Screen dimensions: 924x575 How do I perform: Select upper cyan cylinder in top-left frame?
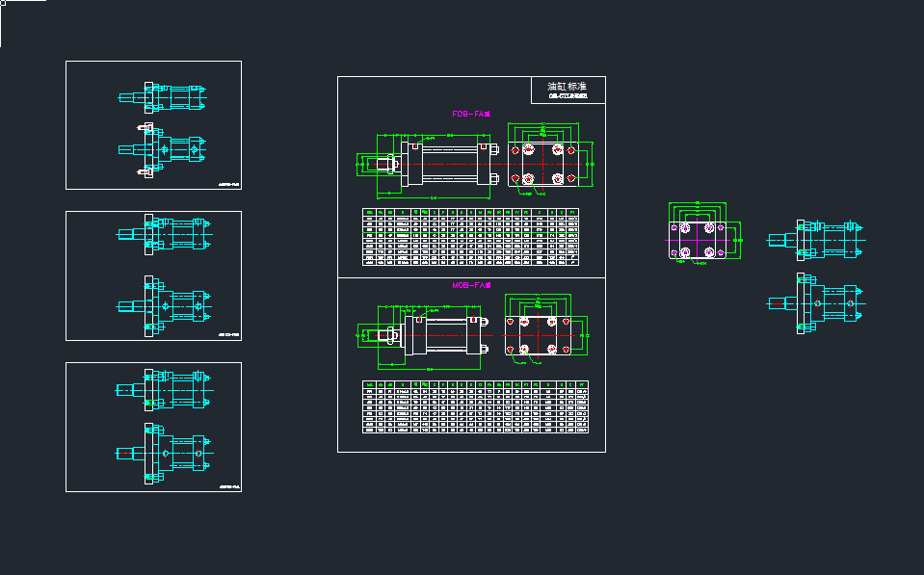(x=162, y=96)
